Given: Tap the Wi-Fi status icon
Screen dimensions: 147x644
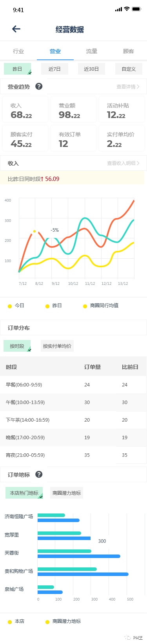Looking at the screenshot, I should [x=127, y=9].
